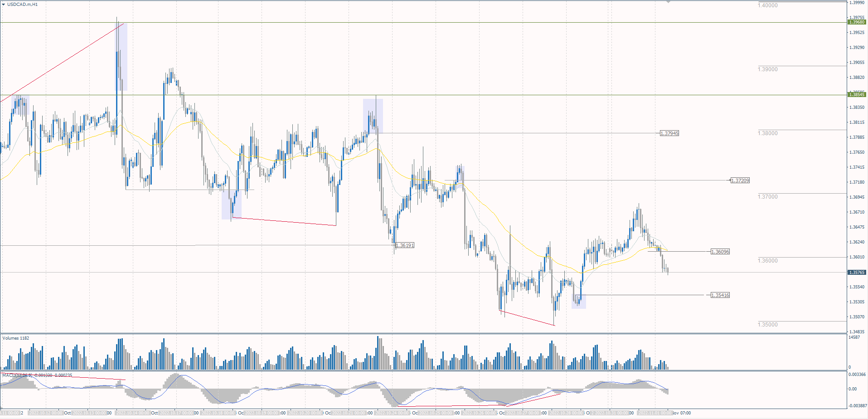This screenshot has height=419, width=868.
Task: Click the 1.34835 price scale value
Action: (x=857, y=332)
